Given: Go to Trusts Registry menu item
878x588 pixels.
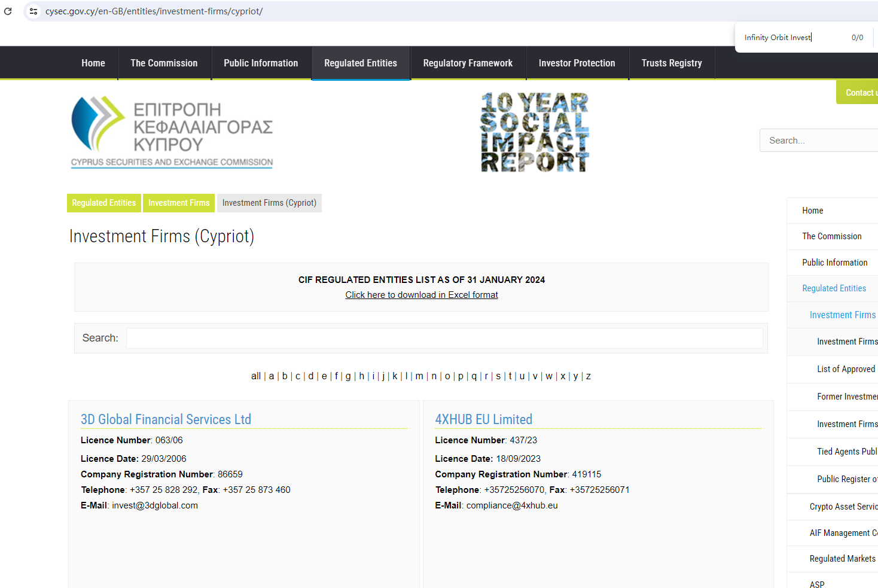Looking at the screenshot, I should click(x=671, y=63).
